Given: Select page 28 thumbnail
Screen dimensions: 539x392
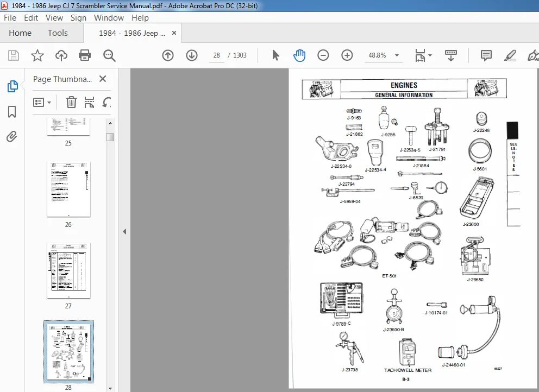Looking at the screenshot, I should point(68,352).
